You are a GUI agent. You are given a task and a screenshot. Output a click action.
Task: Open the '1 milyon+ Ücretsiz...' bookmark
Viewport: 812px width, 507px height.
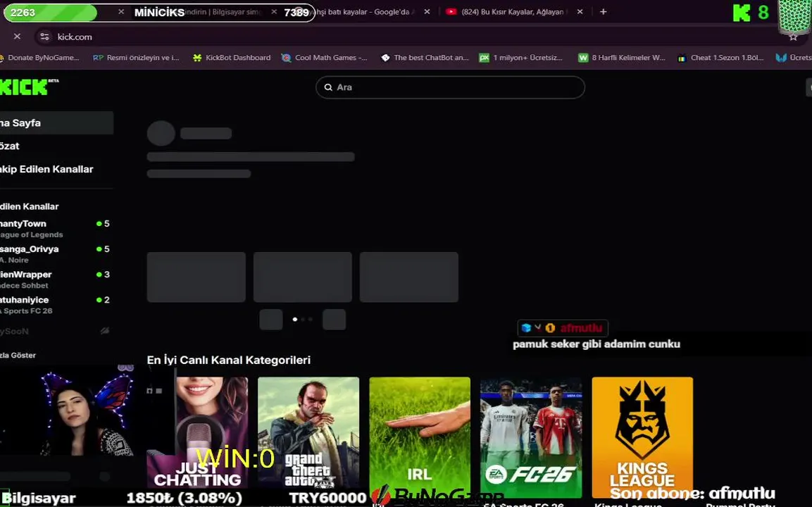(x=521, y=58)
